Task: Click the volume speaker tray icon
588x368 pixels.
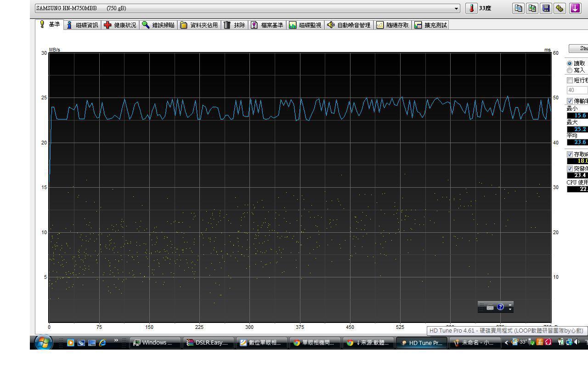Action: [577, 342]
